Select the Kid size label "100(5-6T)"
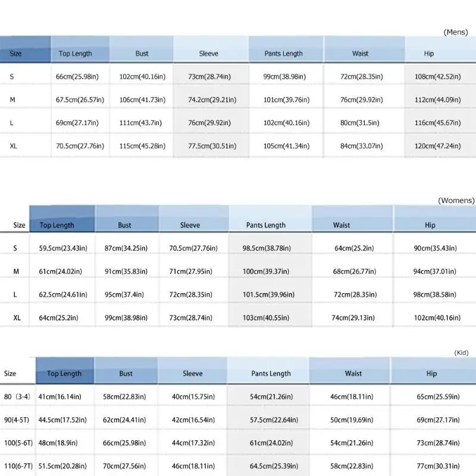Image resolution: width=476 pixels, height=476 pixels. [x=18, y=443]
